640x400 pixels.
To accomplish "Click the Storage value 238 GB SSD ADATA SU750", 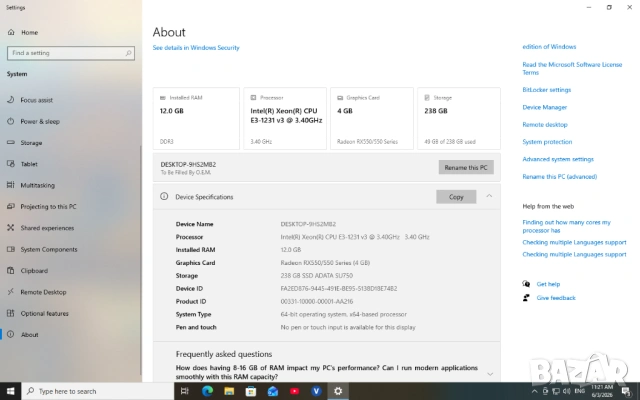I will (x=317, y=276).
